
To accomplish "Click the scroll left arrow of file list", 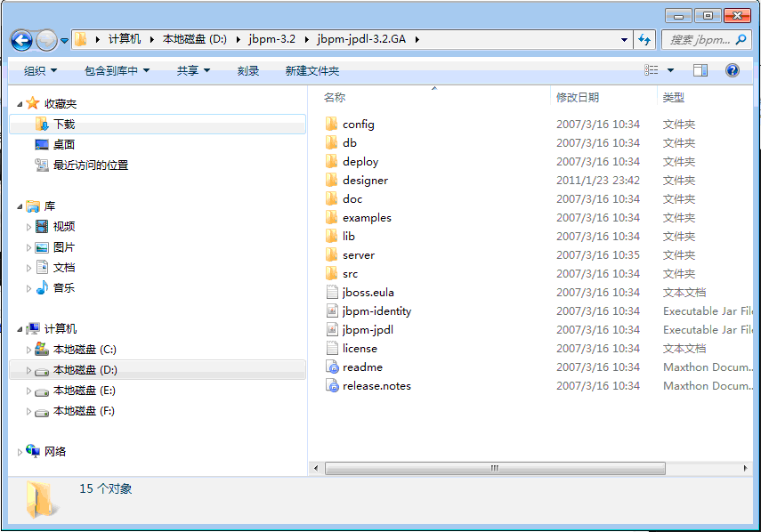I will (316, 469).
